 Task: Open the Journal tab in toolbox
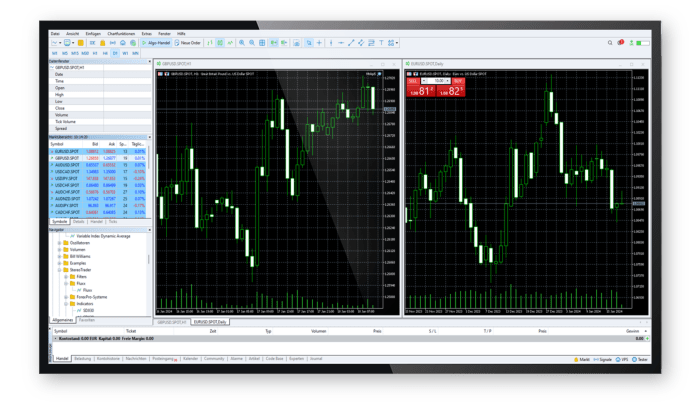tap(316, 359)
